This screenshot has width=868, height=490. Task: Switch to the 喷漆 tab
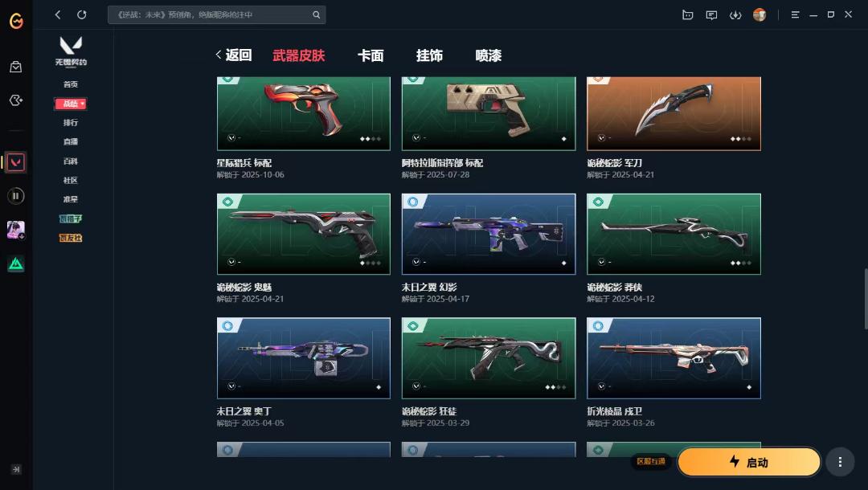point(489,55)
